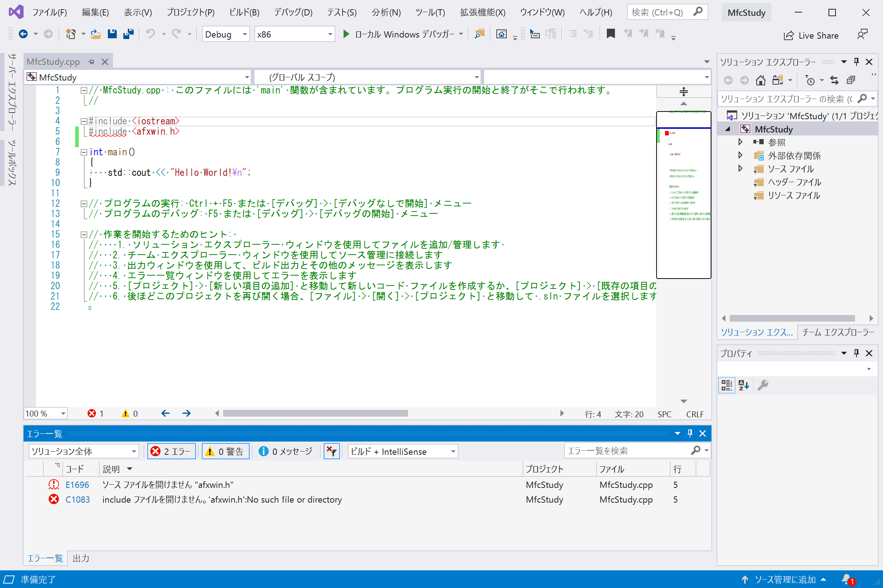This screenshot has width=883, height=588.
Task: Click the Start Debugging (Local Windows Debugger) icon
Action: pyautogui.click(x=344, y=34)
